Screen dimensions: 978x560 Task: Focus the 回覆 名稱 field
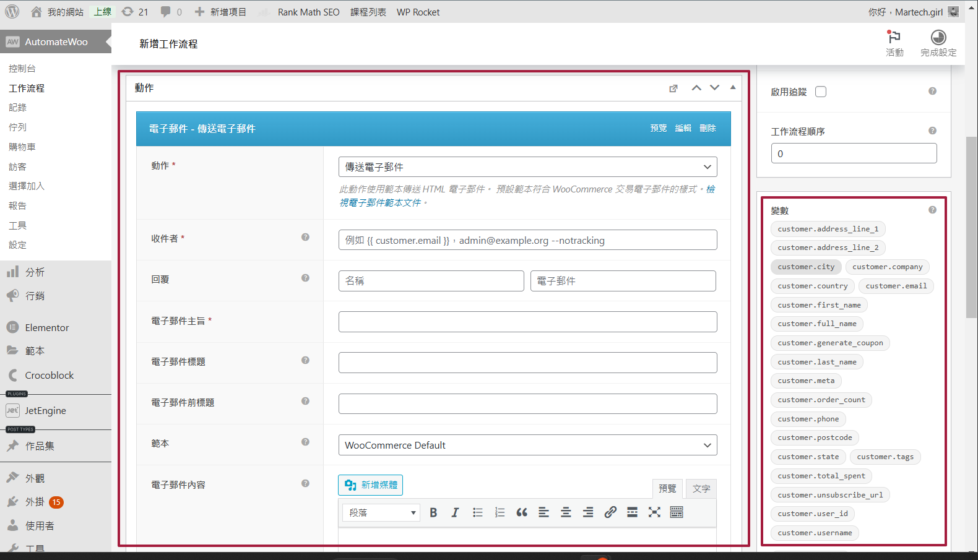click(x=431, y=281)
